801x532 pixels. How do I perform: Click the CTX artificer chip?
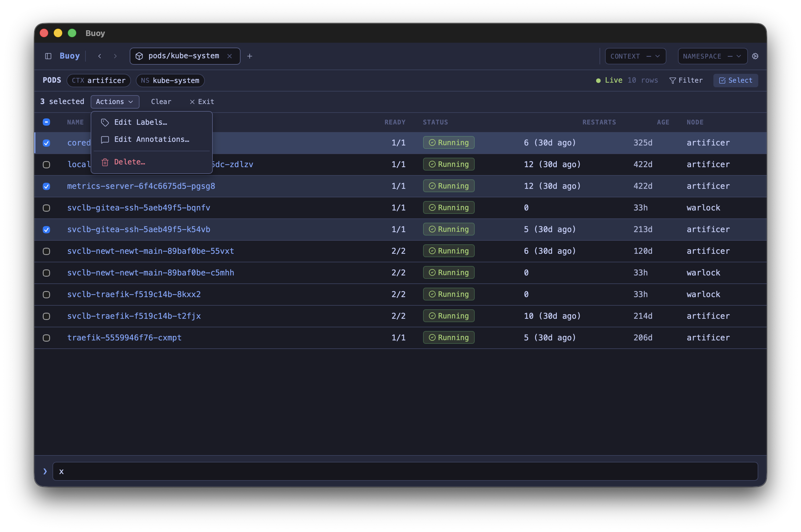[x=99, y=81]
